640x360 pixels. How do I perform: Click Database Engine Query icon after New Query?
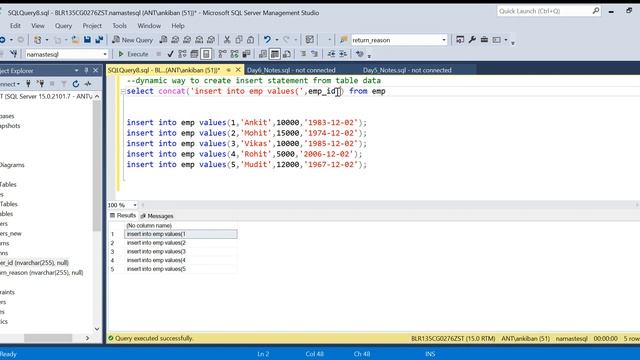[x=163, y=40]
